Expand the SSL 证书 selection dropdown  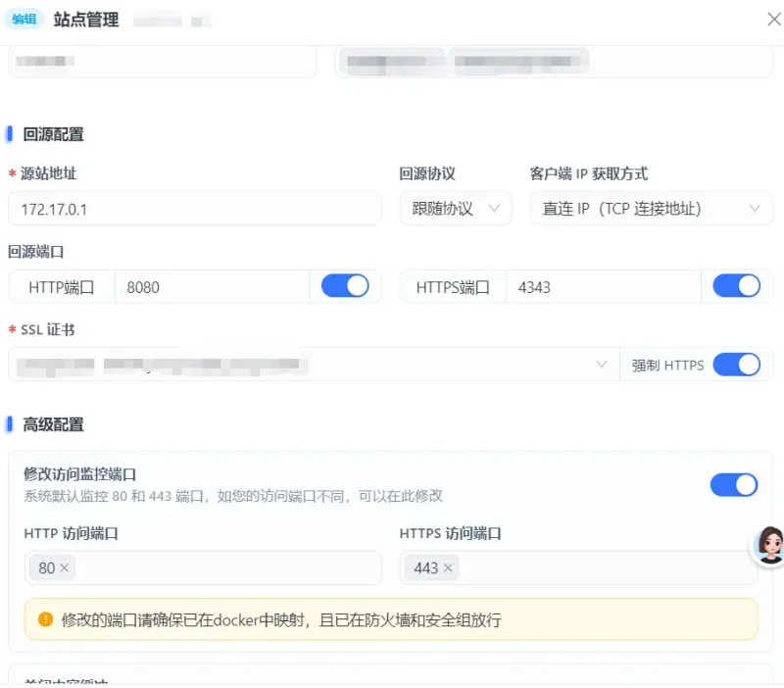click(314, 365)
